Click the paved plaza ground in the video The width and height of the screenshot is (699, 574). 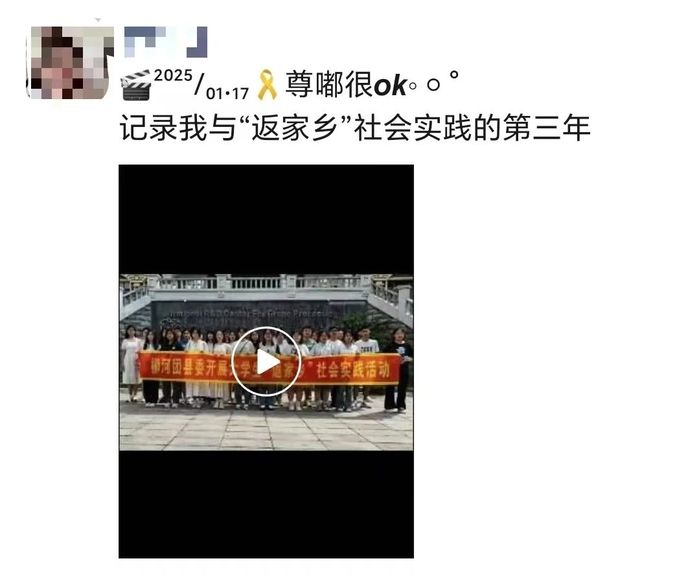click(x=266, y=428)
